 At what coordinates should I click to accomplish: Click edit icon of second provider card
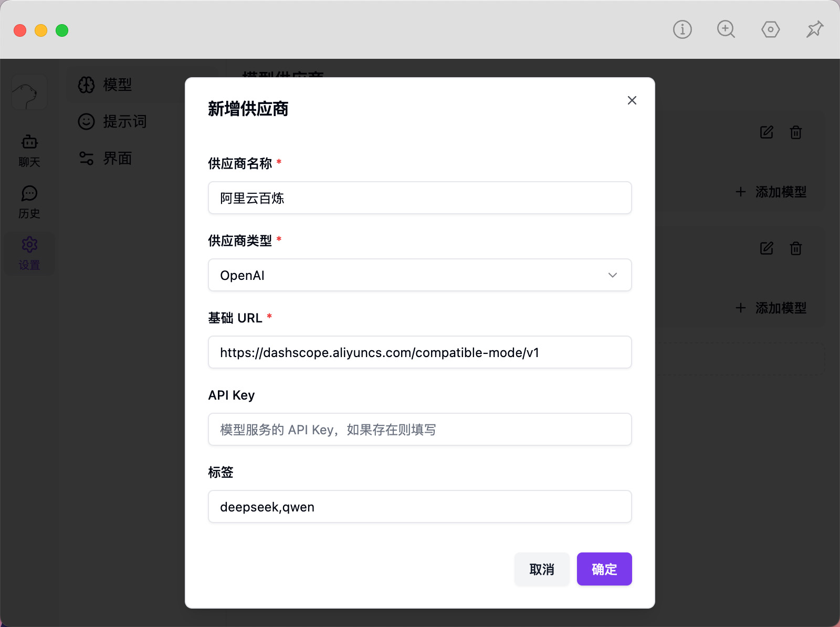[766, 248]
